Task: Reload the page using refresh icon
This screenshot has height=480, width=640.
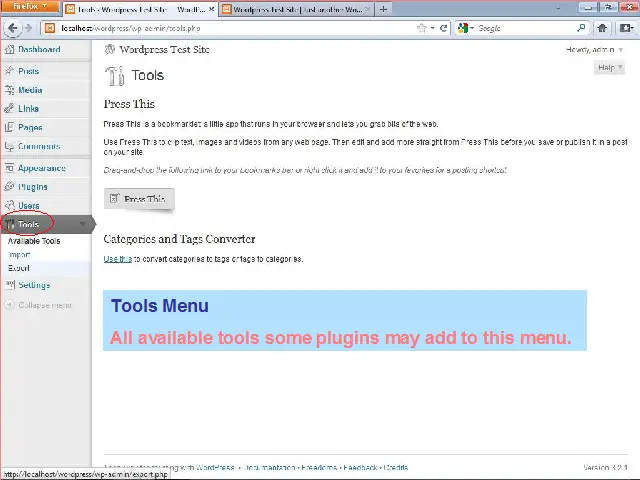Action: 443,28
